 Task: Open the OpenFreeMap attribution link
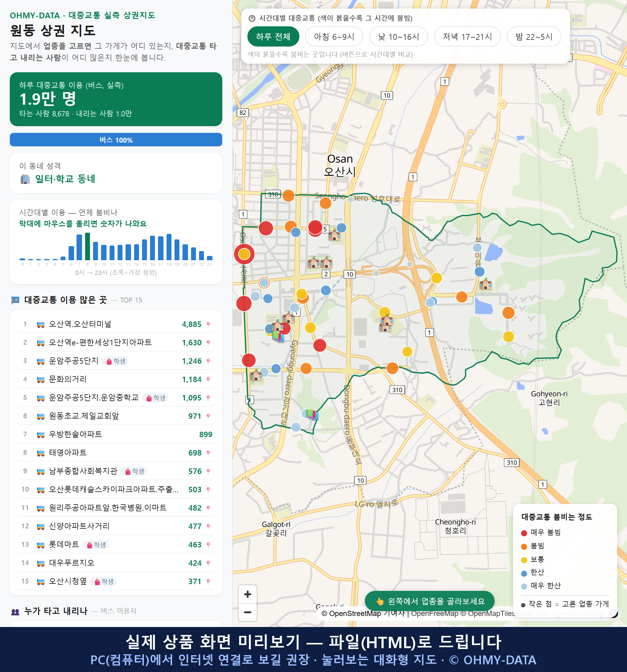pyautogui.click(x=434, y=614)
